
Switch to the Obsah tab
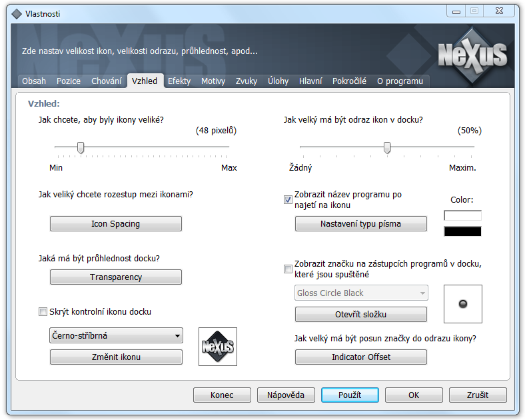coord(34,81)
